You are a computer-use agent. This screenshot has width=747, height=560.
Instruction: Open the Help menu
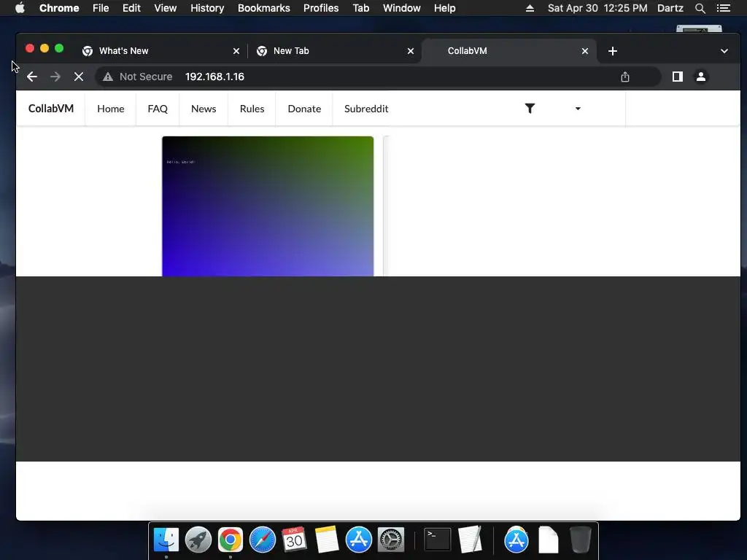click(x=444, y=8)
